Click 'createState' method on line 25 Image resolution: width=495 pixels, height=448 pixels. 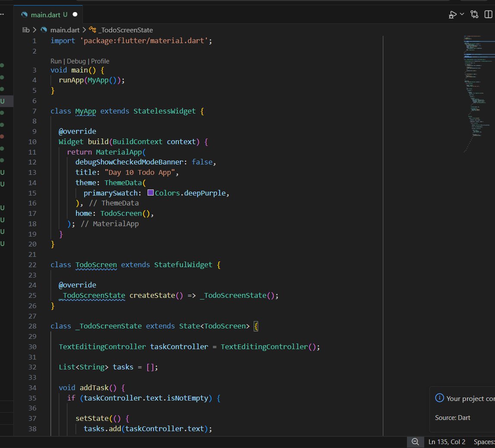[152, 296]
